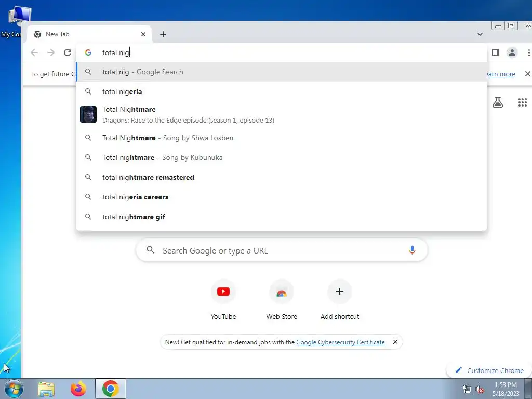Click the Chrome taskbar button

pyautogui.click(x=110, y=389)
